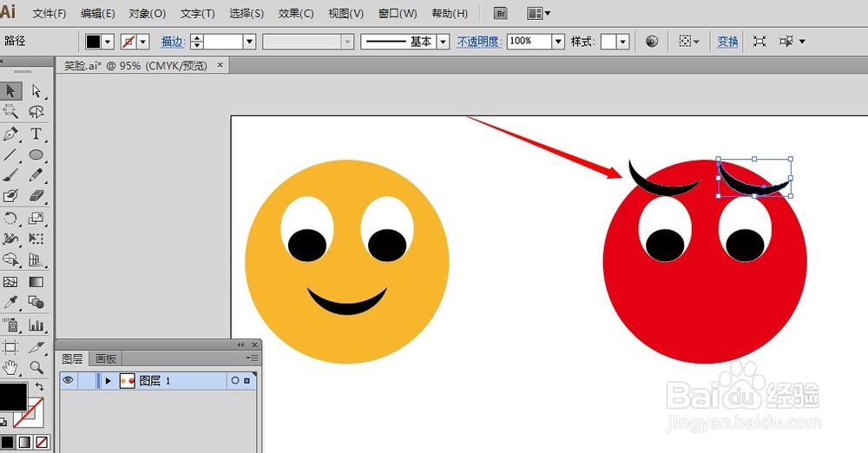Select the Column Graph tool
Image resolution: width=868 pixels, height=453 pixels.
36,325
